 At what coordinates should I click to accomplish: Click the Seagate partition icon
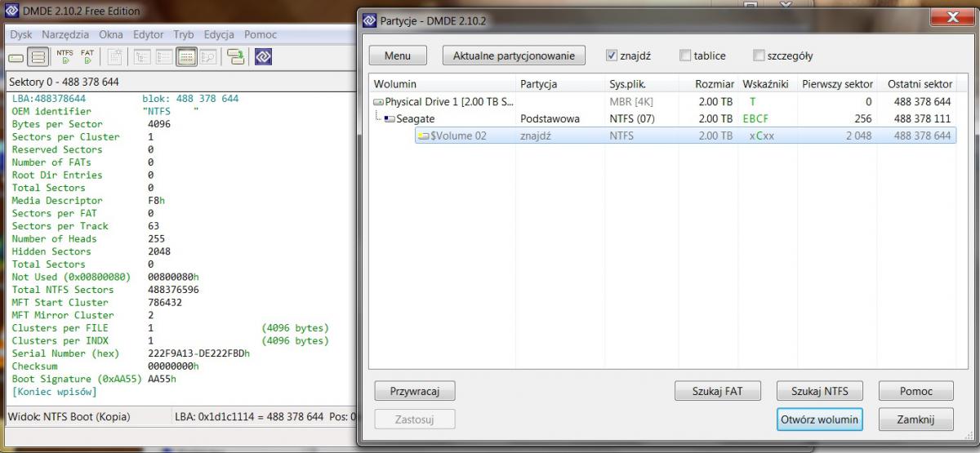(x=390, y=119)
